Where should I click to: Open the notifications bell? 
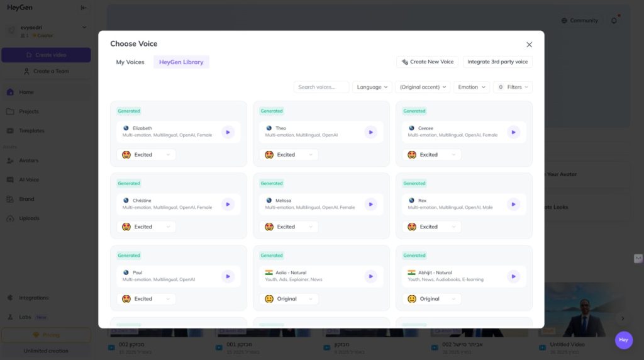click(x=614, y=21)
